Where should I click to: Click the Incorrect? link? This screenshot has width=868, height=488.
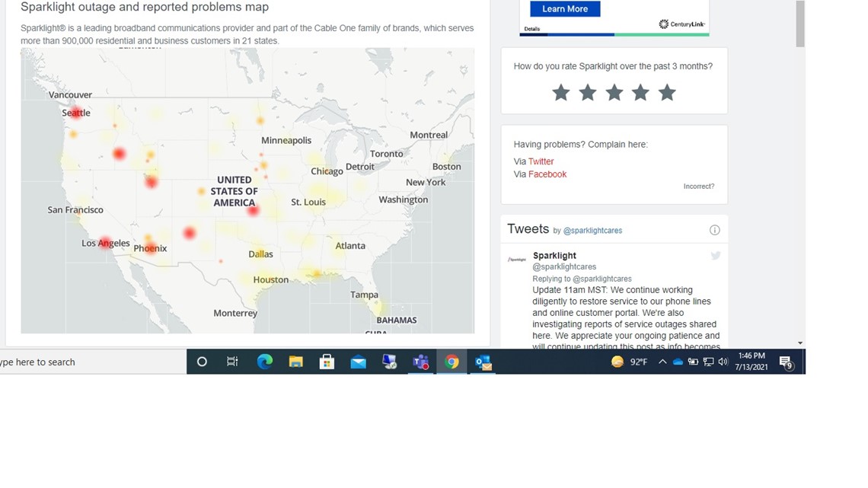coord(699,187)
